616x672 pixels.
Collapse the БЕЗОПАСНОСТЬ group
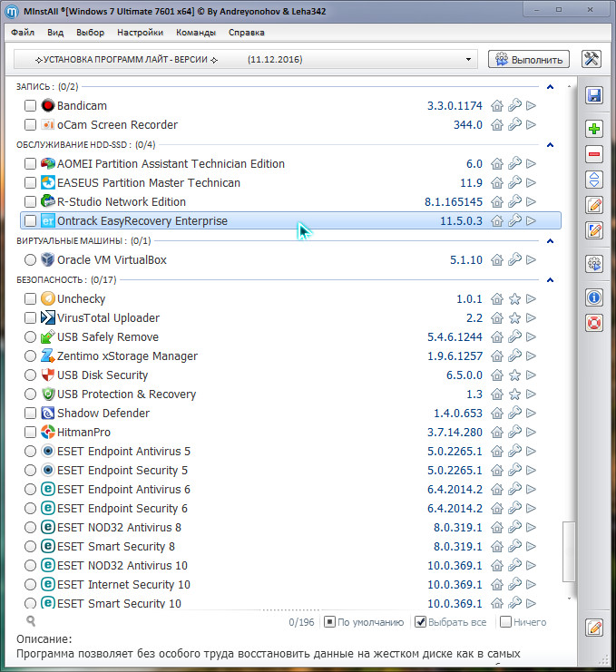(x=551, y=280)
